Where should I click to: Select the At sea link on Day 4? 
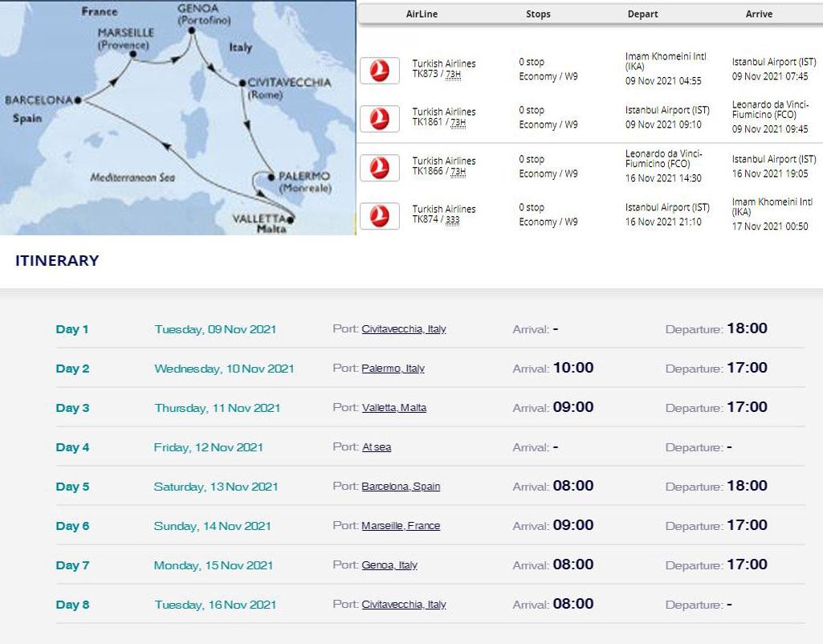tap(376, 447)
